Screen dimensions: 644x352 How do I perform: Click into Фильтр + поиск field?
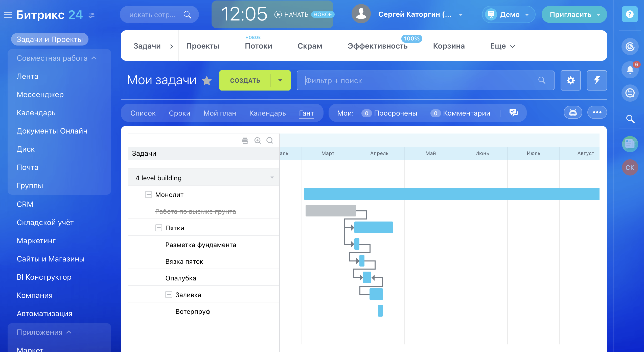420,80
